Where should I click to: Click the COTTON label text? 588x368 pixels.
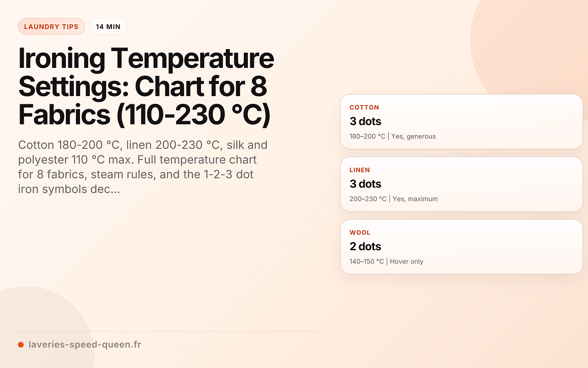[364, 108]
